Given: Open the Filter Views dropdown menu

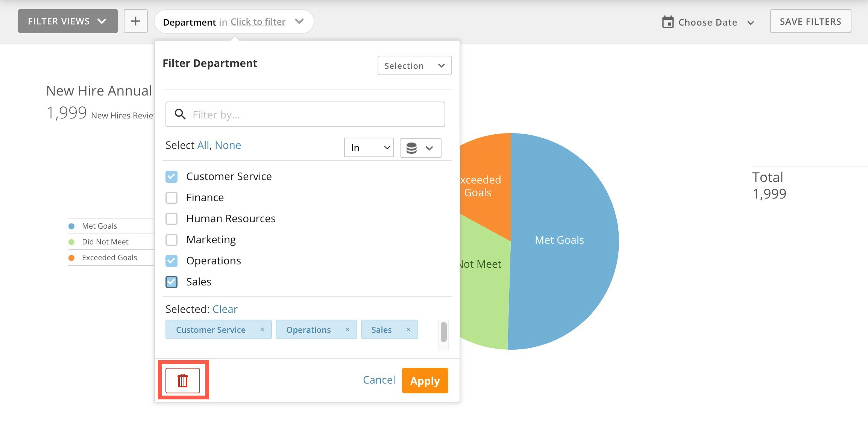Looking at the screenshot, I should tap(68, 21).
